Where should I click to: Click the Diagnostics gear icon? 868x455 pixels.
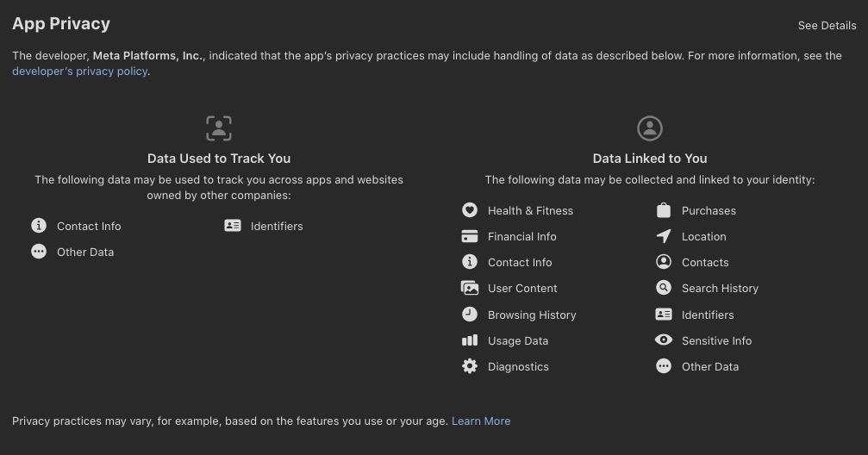pos(470,366)
